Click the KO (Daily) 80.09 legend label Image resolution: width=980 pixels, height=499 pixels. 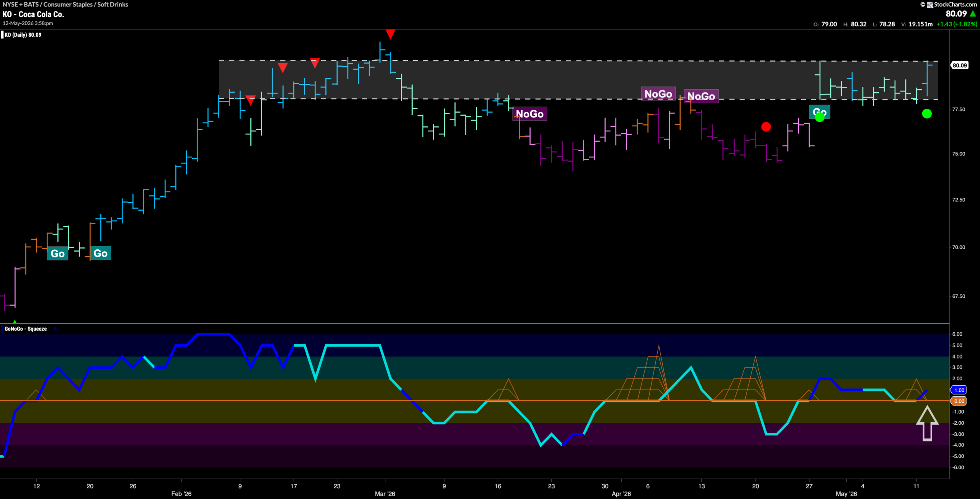click(x=23, y=35)
